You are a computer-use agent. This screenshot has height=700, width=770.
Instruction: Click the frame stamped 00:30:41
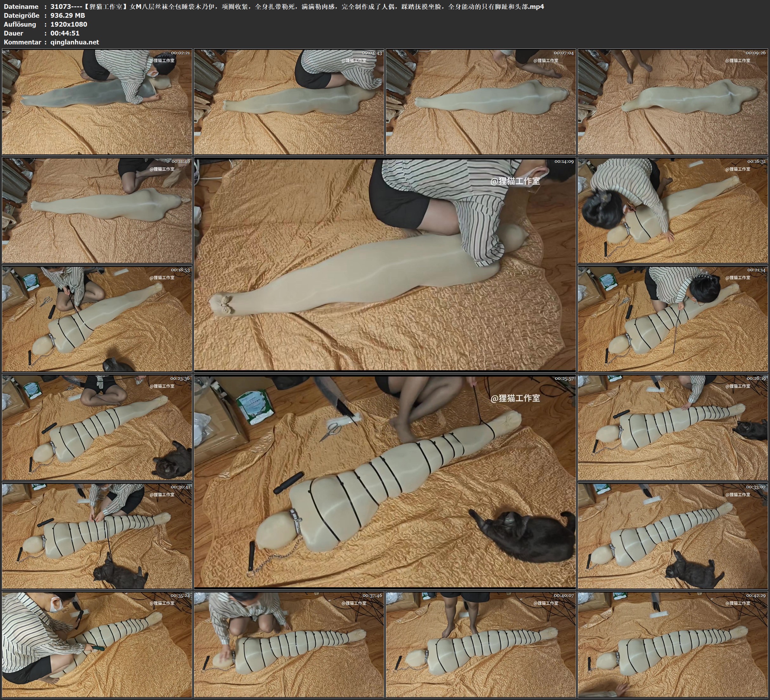click(x=97, y=536)
